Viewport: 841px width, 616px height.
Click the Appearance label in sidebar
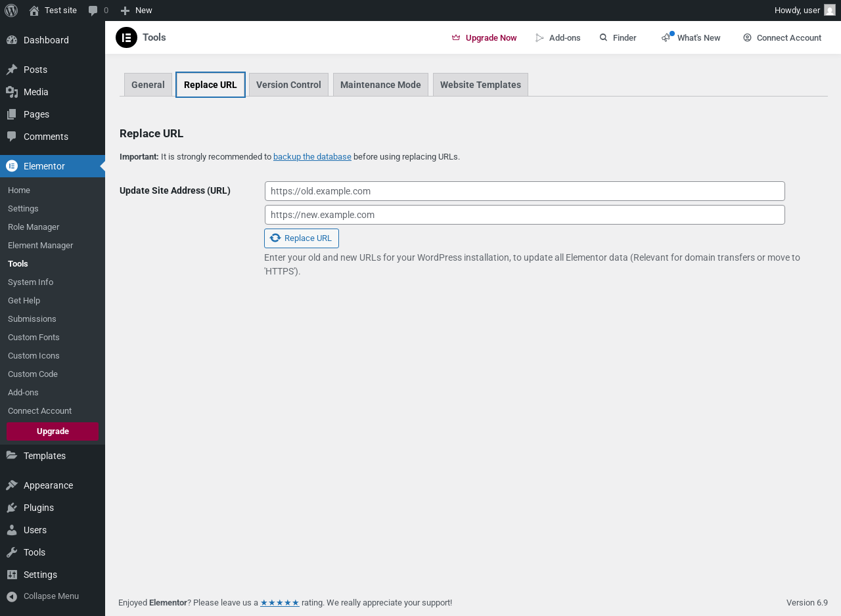pos(48,485)
